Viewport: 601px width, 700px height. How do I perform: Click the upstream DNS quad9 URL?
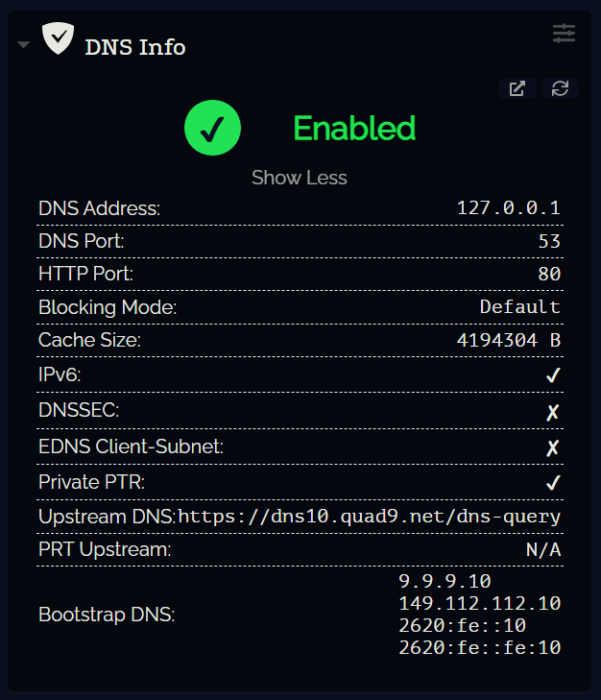370,517
